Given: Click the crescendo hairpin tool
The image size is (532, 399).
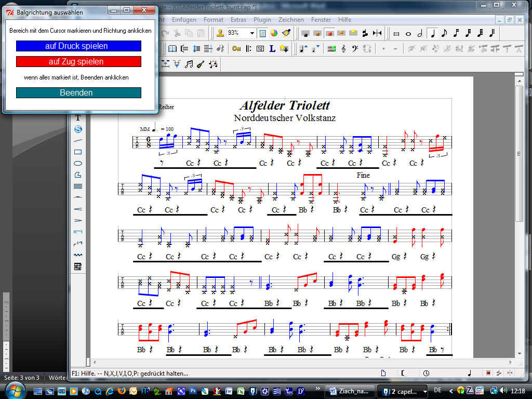Looking at the screenshot, I should [78, 209].
